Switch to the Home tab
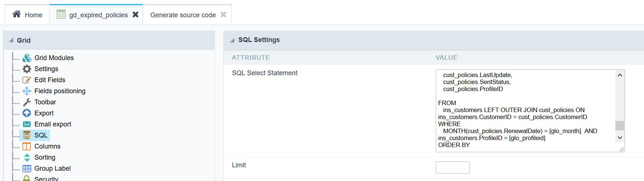This screenshot has height=181, width=644. pyautogui.click(x=27, y=15)
